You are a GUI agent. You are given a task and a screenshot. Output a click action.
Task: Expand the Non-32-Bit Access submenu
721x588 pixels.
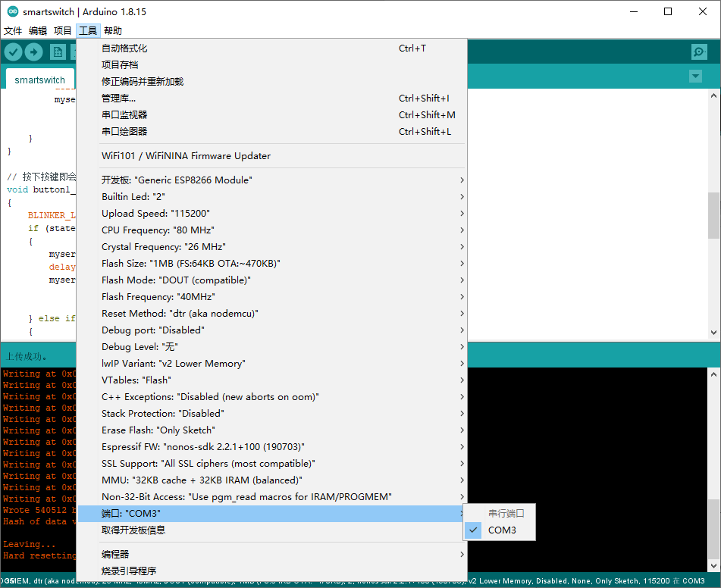[271, 497]
